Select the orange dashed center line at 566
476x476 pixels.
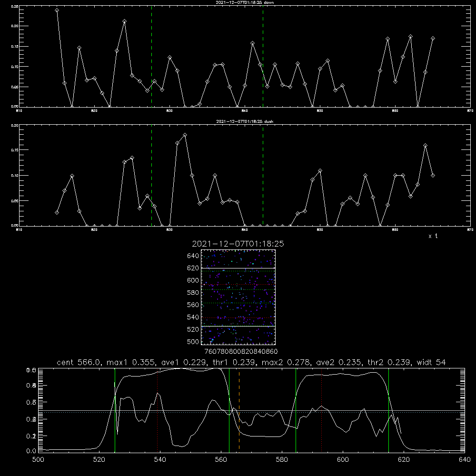pyautogui.click(x=239, y=410)
